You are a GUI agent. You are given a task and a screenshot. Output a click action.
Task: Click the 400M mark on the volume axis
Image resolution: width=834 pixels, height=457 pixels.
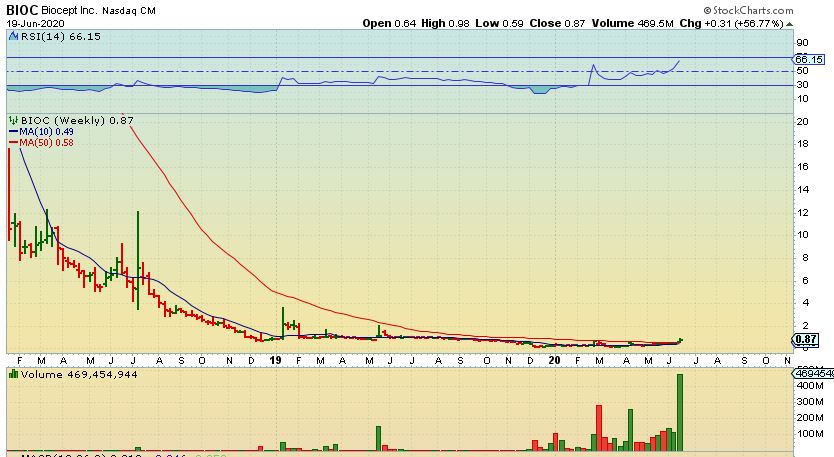810,385
